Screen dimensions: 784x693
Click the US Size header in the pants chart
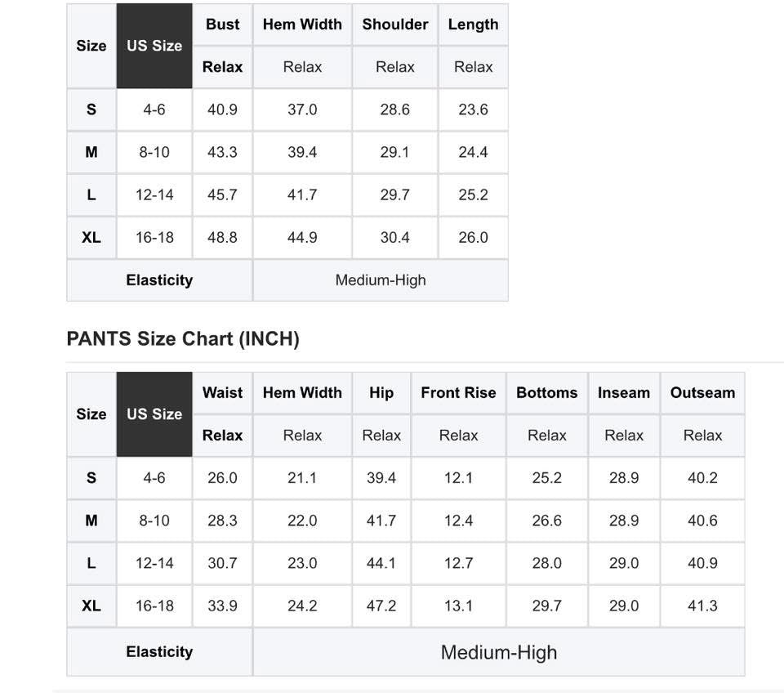[x=154, y=414]
